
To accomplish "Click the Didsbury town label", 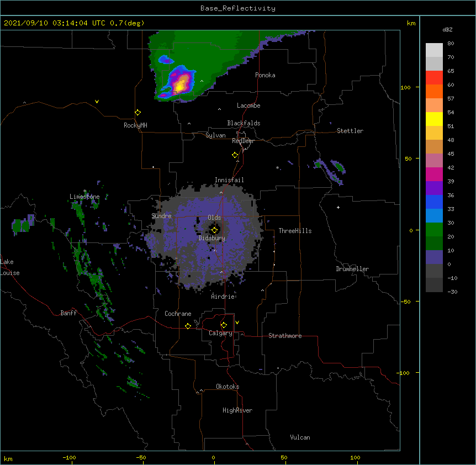I will click(212, 238).
